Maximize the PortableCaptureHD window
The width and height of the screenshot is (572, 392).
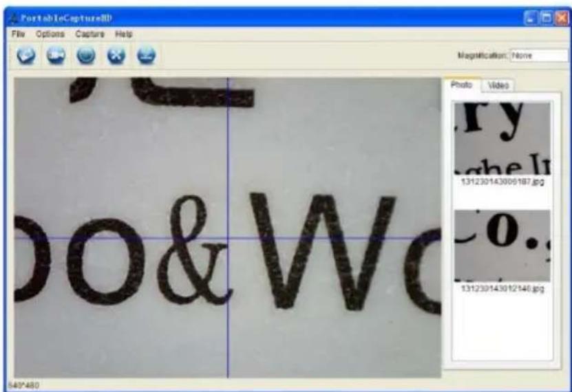click(547, 18)
